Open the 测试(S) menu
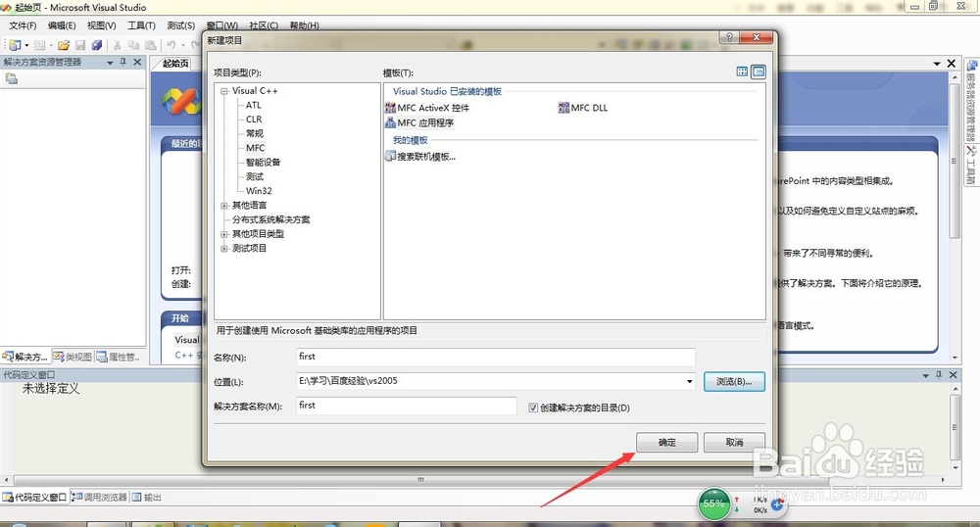Viewport: 980px width, 527px height. pyautogui.click(x=180, y=25)
